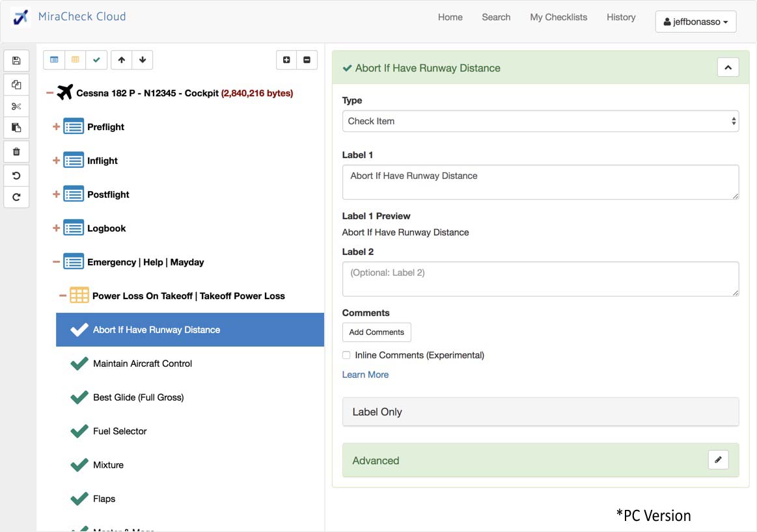Viewport: 757px width, 532px height.
Task: Click the Add Comments button
Action: point(377,332)
